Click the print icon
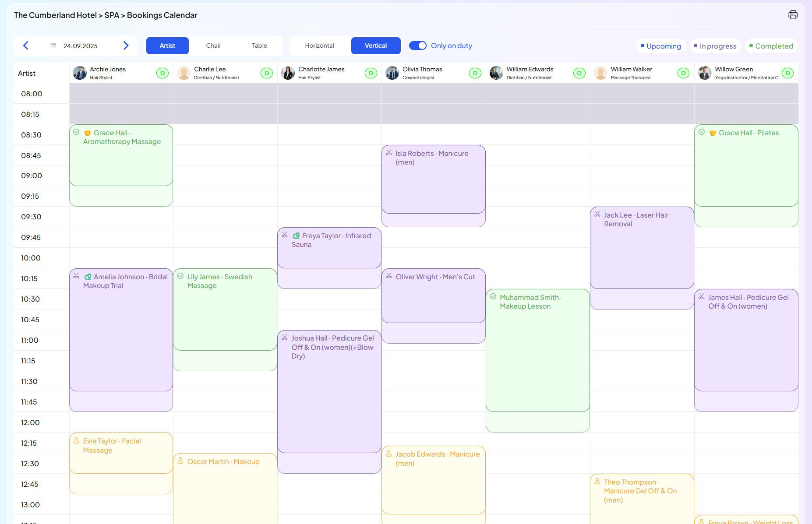 793,15
